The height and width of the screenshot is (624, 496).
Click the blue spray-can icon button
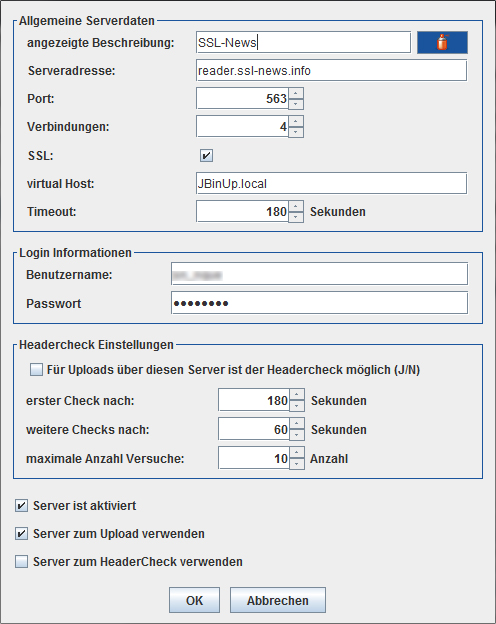pos(442,42)
